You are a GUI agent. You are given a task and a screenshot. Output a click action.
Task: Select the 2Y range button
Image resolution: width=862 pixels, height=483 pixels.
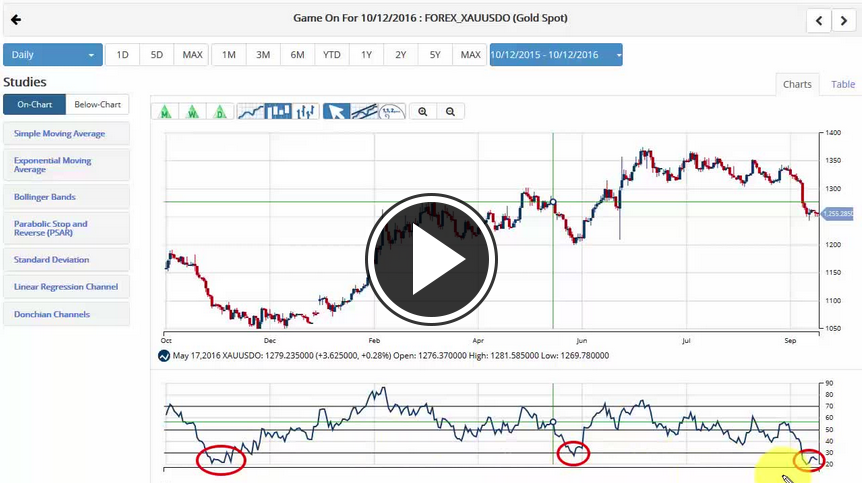click(401, 55)
